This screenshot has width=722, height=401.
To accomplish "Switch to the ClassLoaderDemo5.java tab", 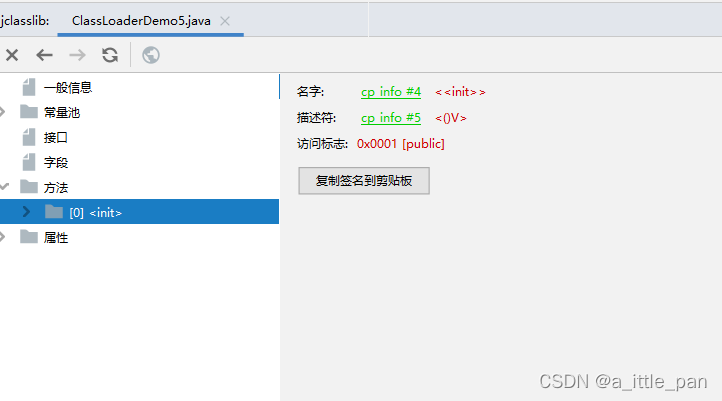I will pyautogui.click(x=141, y=21).
